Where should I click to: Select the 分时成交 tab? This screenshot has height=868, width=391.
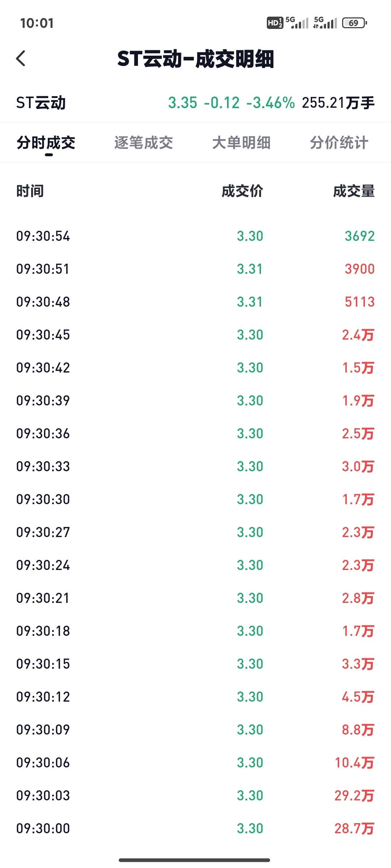tap(46, 142)
